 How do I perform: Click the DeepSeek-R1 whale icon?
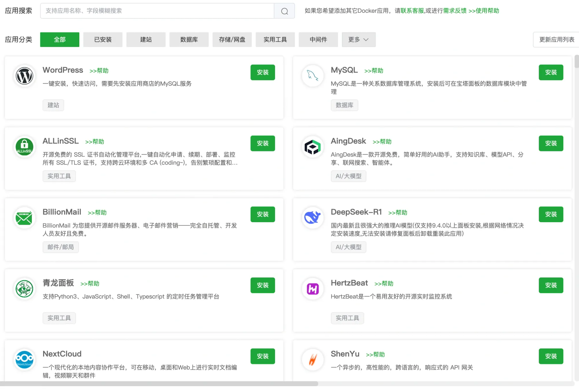click(x=313, y=218)
